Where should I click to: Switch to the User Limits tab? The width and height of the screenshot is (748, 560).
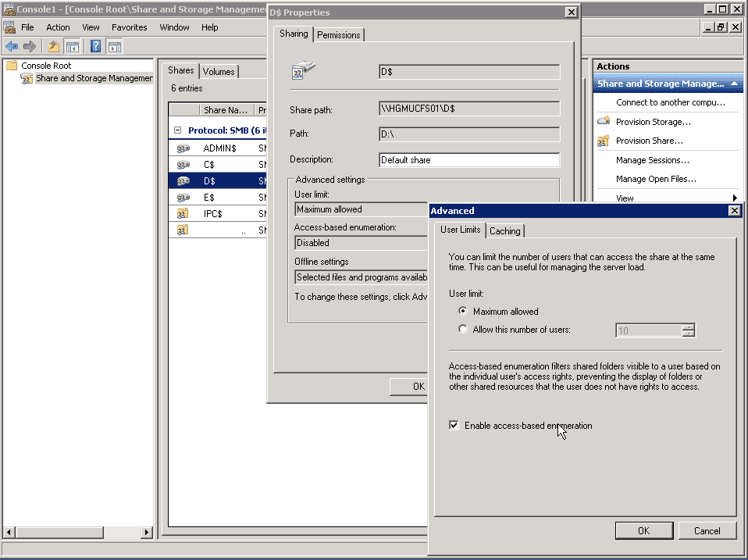[461, 230]
